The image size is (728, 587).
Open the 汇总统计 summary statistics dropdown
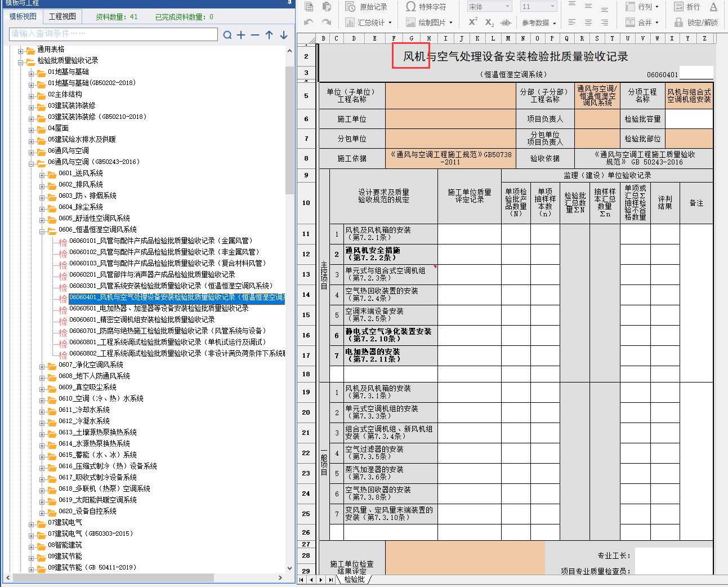pos(369,23)
